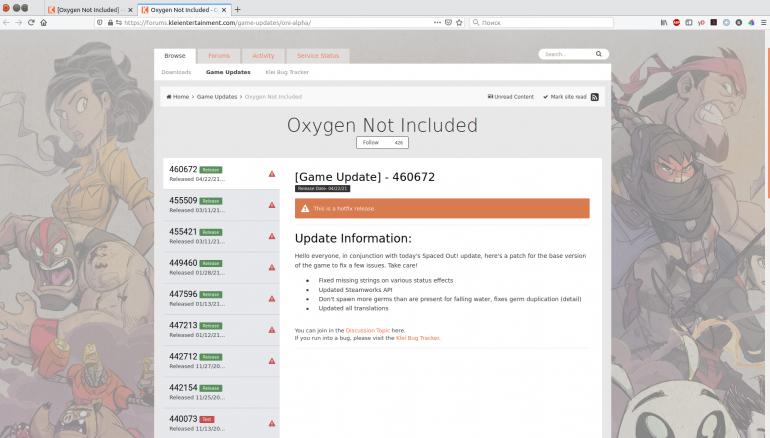Click hotfix warning icon on 447213 row
The height and width of the screenshot is (438, 770).
(272, 330)
